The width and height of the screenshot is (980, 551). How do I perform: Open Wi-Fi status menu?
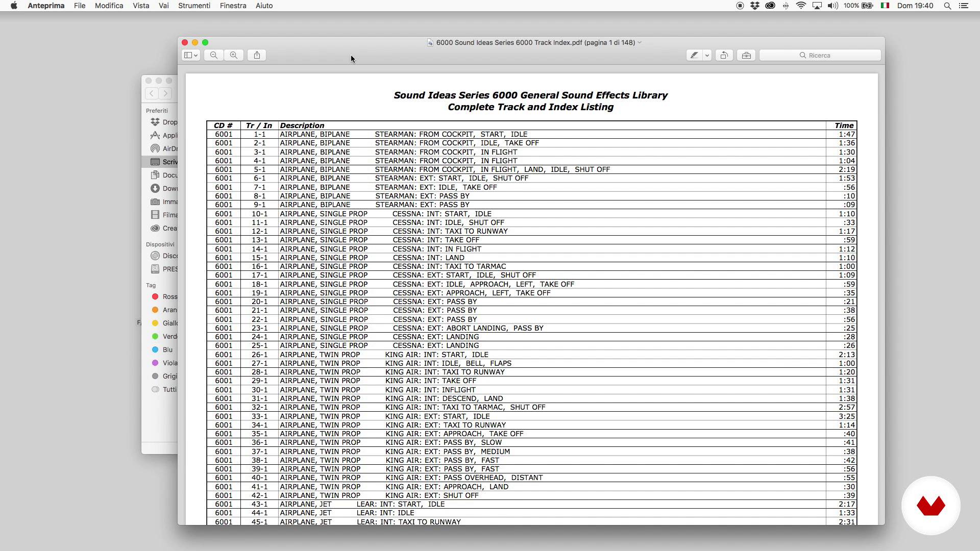pyautogui.click(x=801, y=6)
